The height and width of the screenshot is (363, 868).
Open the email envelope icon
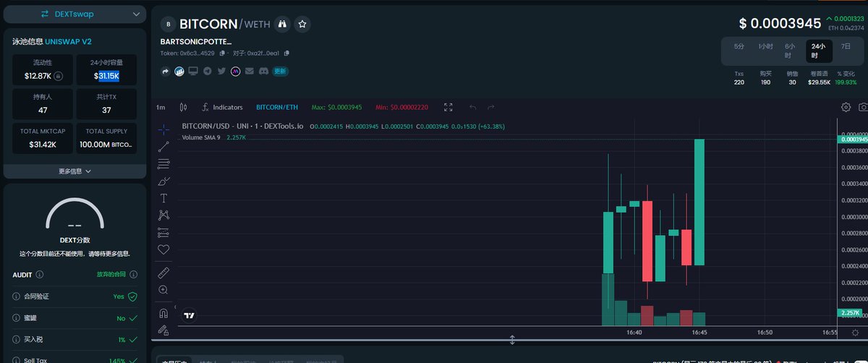[x=250, y=71]
